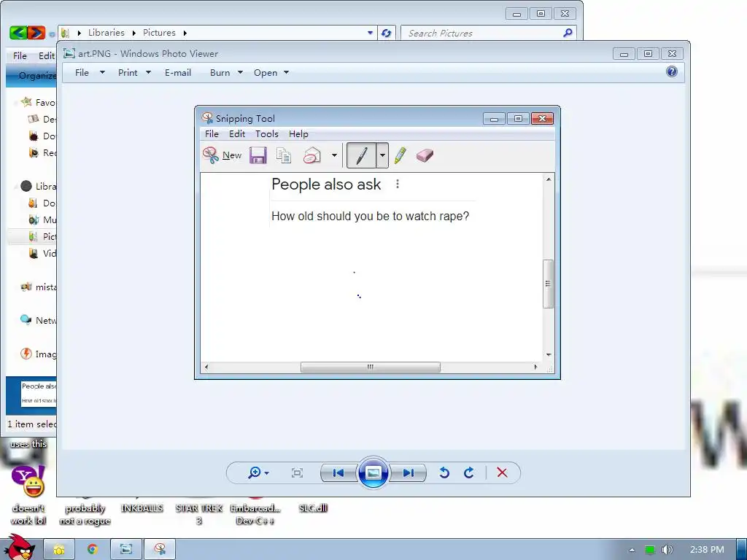Click the art.PNG thumbnail in details pane
This screenshot has height=560, width=747.
pyautogui.click(x=39, y=393)
